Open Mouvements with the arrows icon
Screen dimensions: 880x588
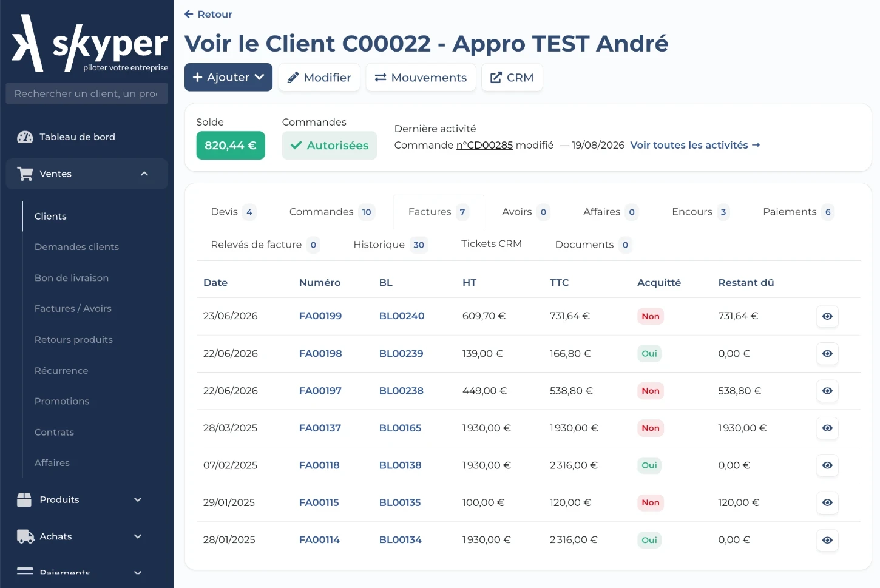(421, 78)
